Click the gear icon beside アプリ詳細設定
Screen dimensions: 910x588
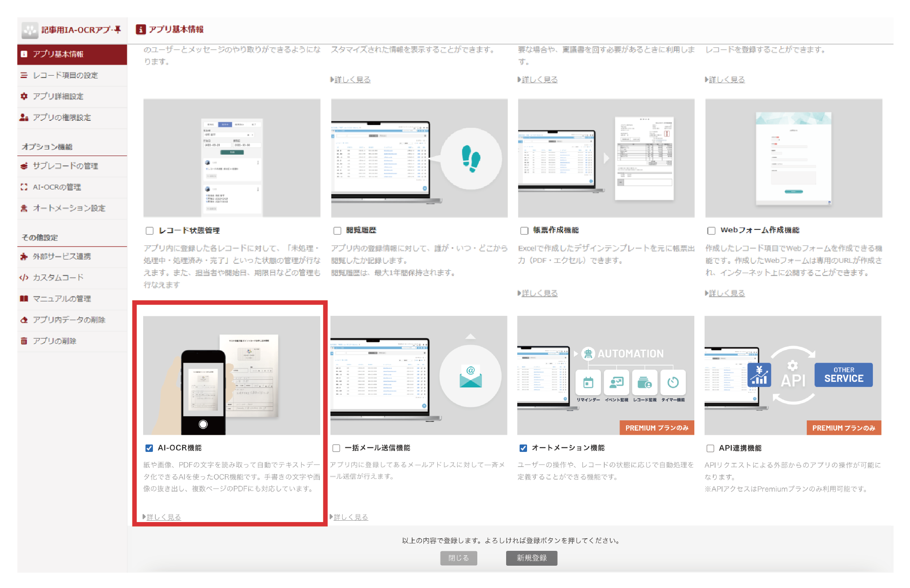[x=24, y=96]
